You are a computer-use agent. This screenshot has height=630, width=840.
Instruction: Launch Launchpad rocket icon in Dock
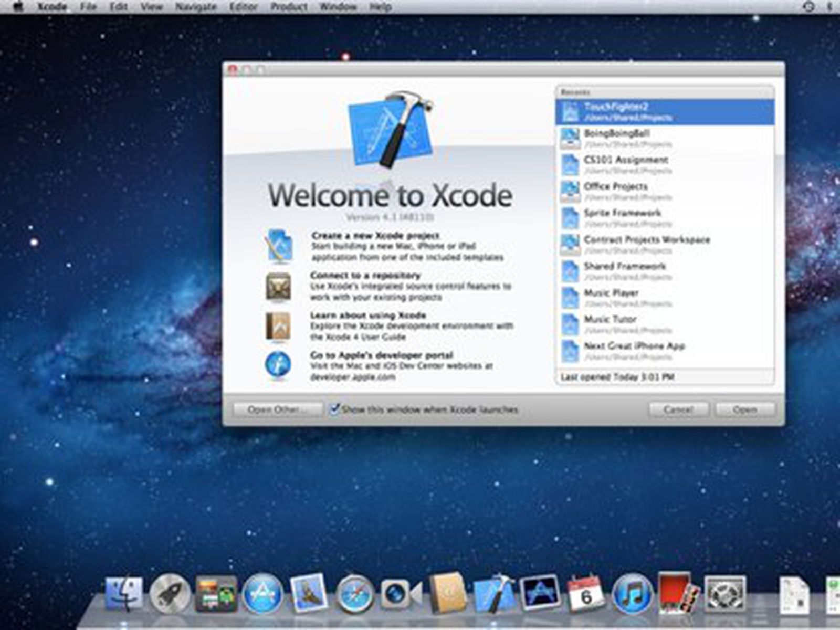(170, 594)
